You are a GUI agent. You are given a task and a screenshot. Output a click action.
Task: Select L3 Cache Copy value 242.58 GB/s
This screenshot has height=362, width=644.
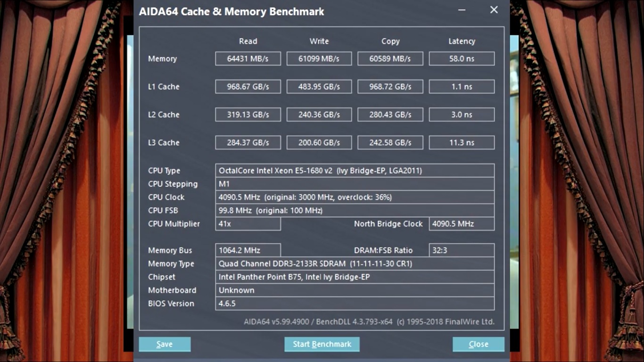pos(390,142)
